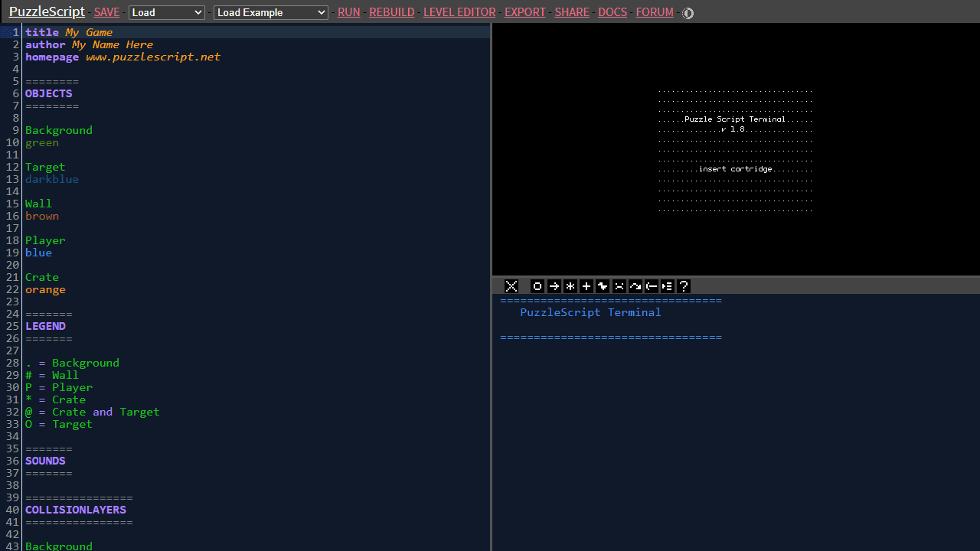Click the left-arrow push sound icon
Image resolution: width=980 pixels, height=551 pixels.
652,286
